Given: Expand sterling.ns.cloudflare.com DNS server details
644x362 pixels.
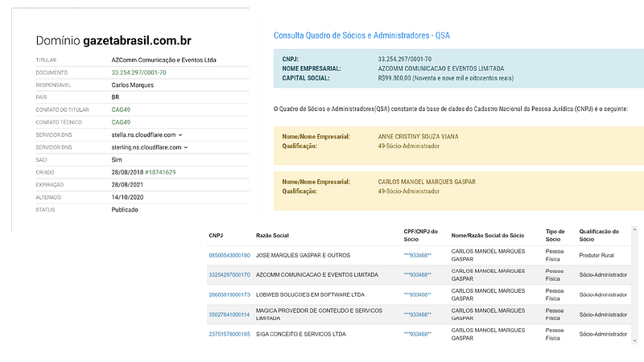Looking at the screenshot, I should [186, 147].
